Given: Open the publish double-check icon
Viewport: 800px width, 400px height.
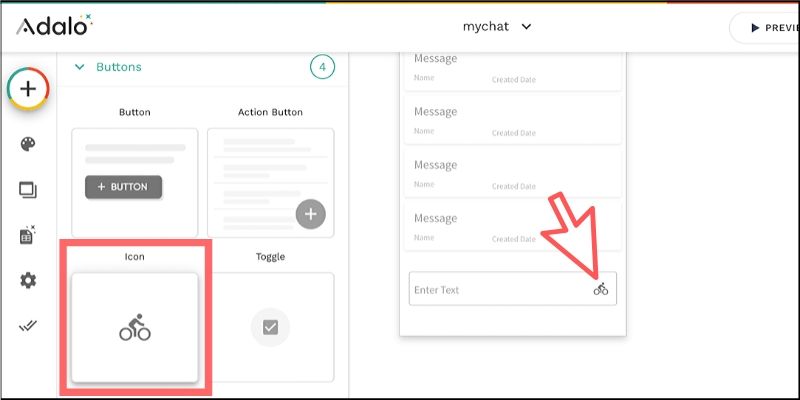Looking at the screenshot, I should (x=28, y=326).
